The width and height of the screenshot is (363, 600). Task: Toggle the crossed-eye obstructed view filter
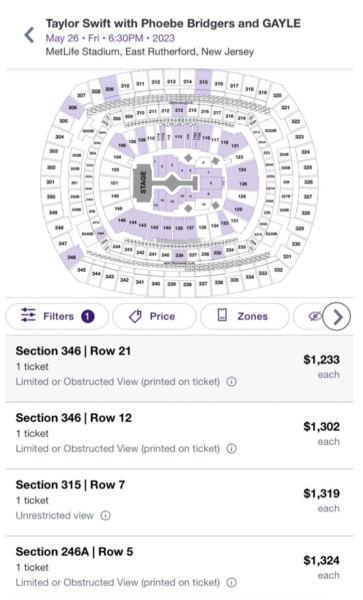click(x=314, y=316)
